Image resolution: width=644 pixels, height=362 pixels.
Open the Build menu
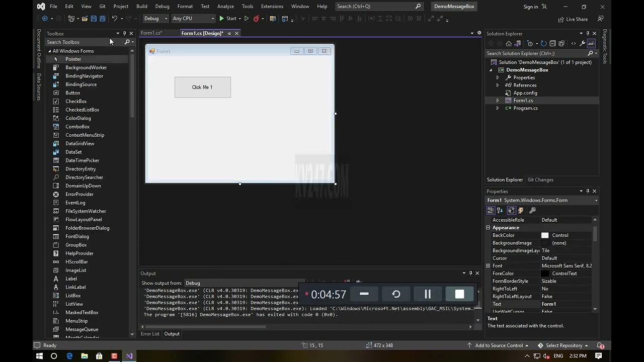point(142,7)
